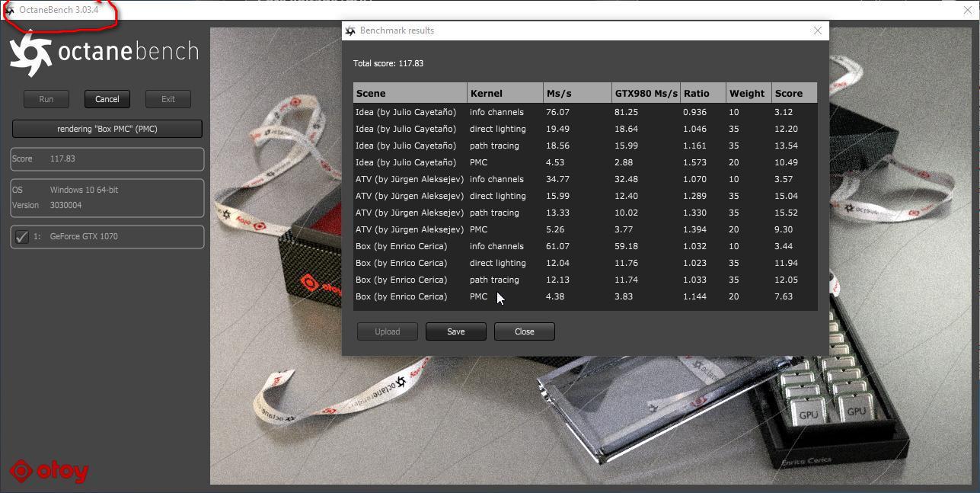Select the Box info channels row
Screen dimensions: 980x493
[586, 246]
